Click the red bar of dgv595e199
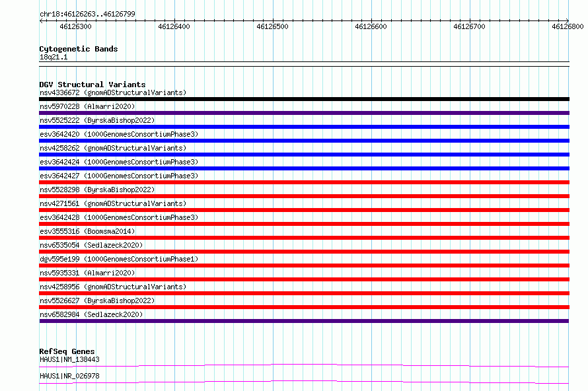Screen dimensions: 588x391 click(x=304, y=266)
